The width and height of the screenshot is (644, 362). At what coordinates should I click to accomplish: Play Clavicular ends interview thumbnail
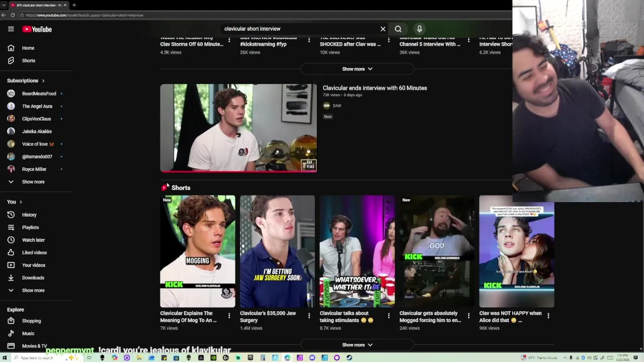click(238, 128)
